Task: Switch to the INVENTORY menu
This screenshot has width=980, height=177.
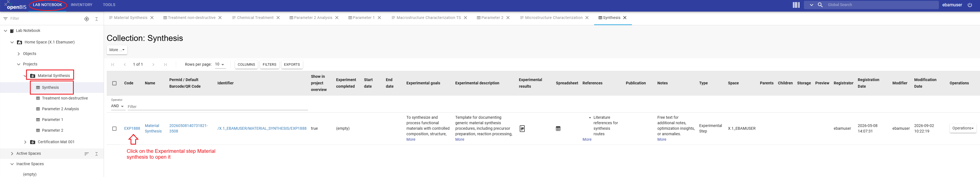Action: click(81, 5)
